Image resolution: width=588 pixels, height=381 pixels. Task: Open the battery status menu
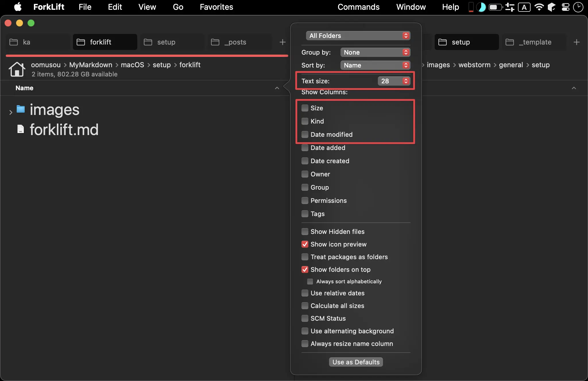(x=496, y=7)
